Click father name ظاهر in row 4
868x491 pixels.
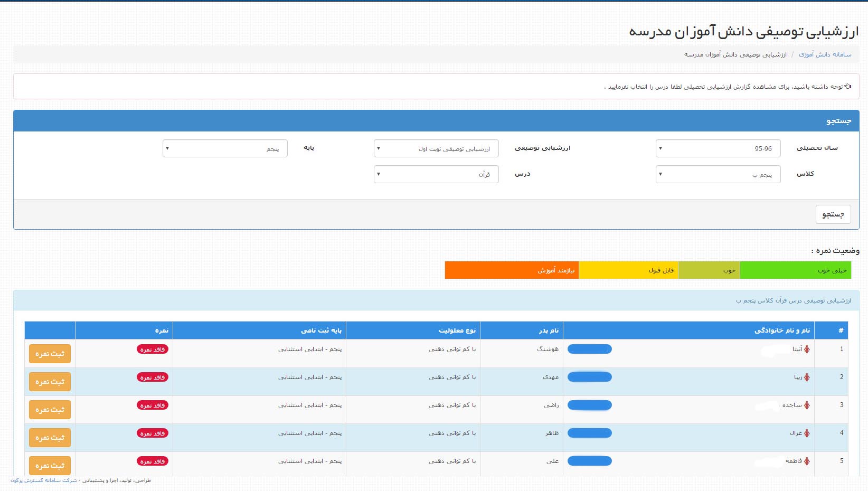(552, 433)
